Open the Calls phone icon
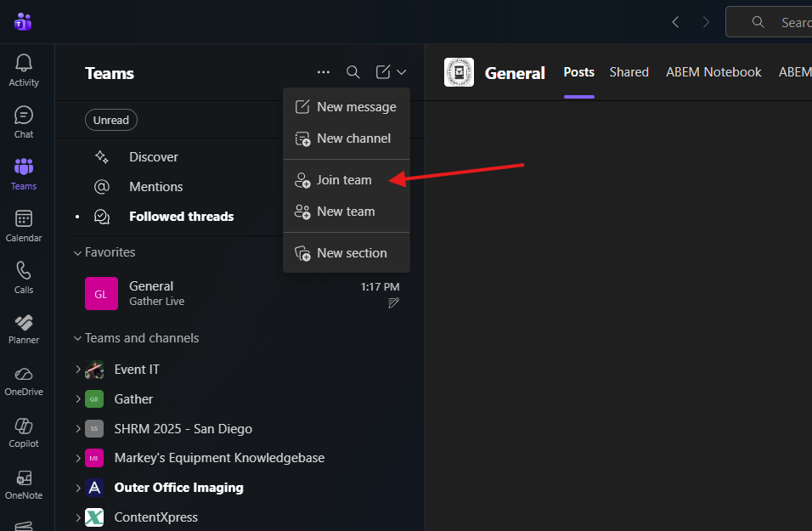Image resolution: width=812 pixels, height=531 pixels. pos(24,277)
